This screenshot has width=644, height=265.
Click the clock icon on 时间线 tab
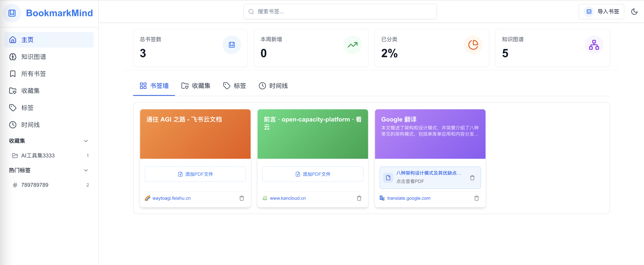[x=262, y=86]
